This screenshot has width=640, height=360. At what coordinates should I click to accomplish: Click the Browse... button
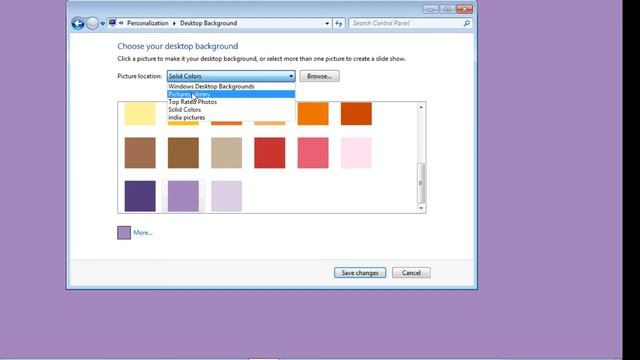point(319,76)
